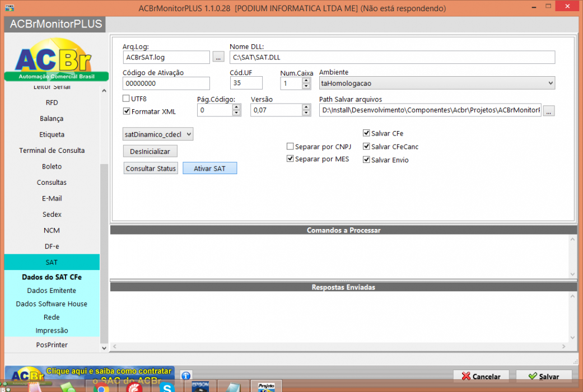583x392 pixels.
Task: Click the Respostas Enviadas horizontal scrollbar right arrow
Action: tap(563, 346)
